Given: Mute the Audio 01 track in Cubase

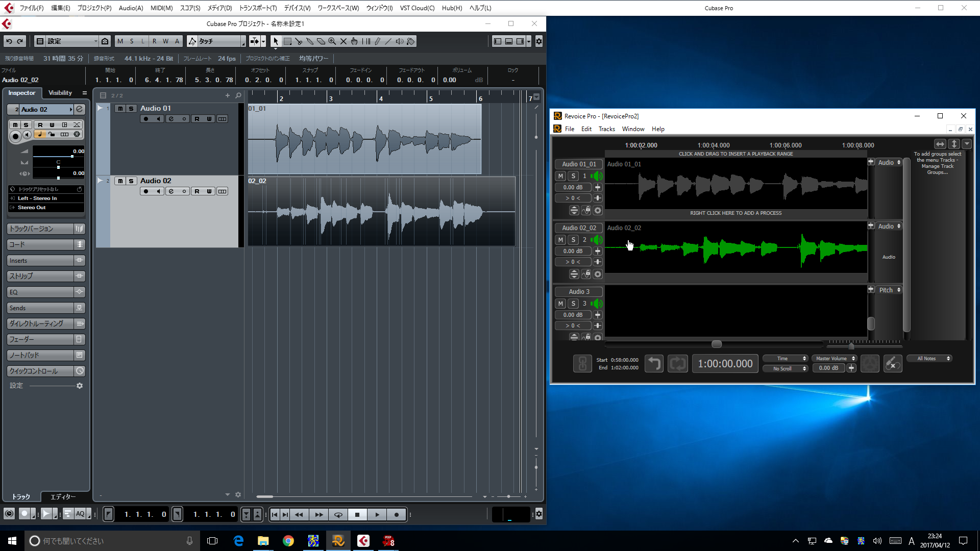Looking at the screenshot, I should tap(120, 109).
